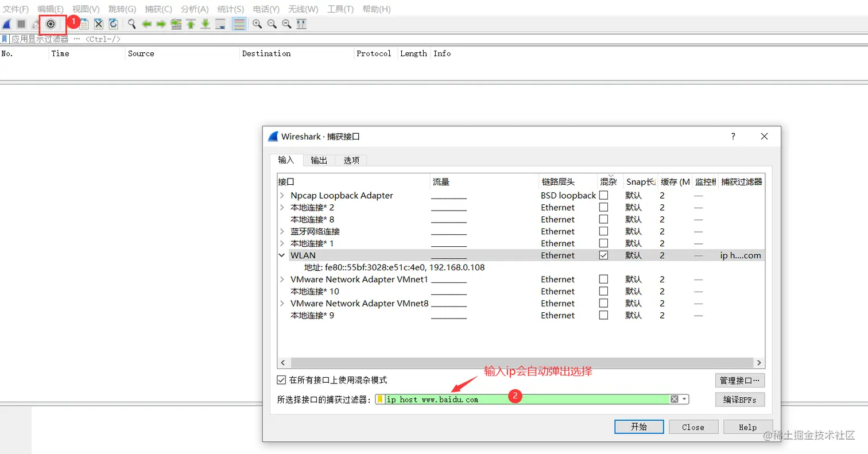
Task: Go forward with the green right arrow
Action: pos(161,24)
